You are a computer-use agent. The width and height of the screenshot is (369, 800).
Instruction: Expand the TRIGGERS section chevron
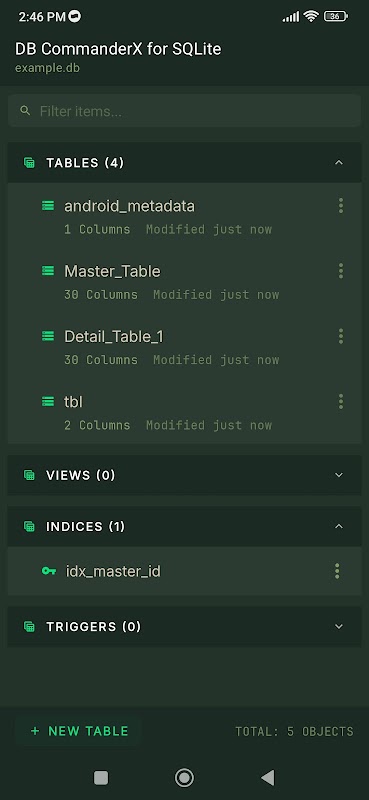pos(338,627)
